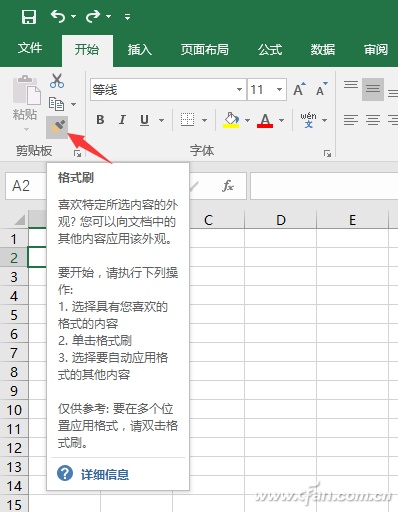
Task: Click into the formula bar
Action: coord(324,186)
